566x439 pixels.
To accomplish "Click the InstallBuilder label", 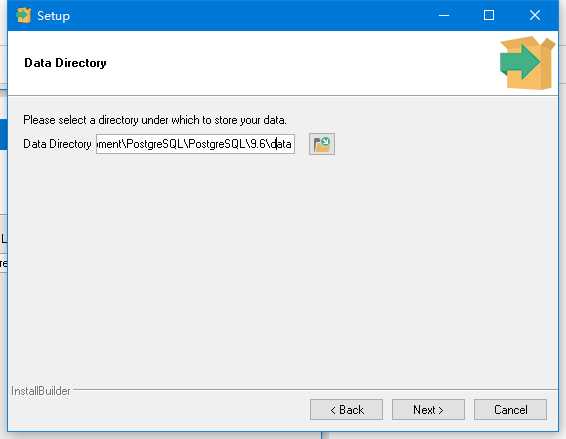I will [x=41, y=391].
